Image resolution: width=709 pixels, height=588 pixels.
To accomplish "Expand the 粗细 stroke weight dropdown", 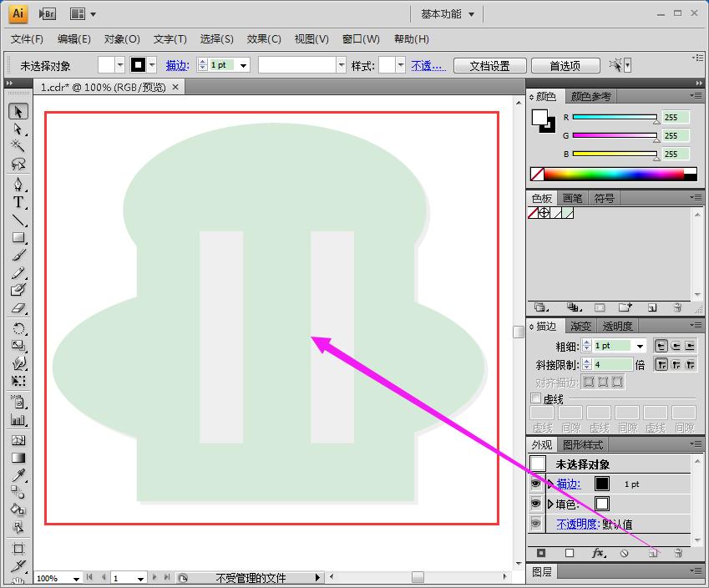I will [x=641, y=346].
